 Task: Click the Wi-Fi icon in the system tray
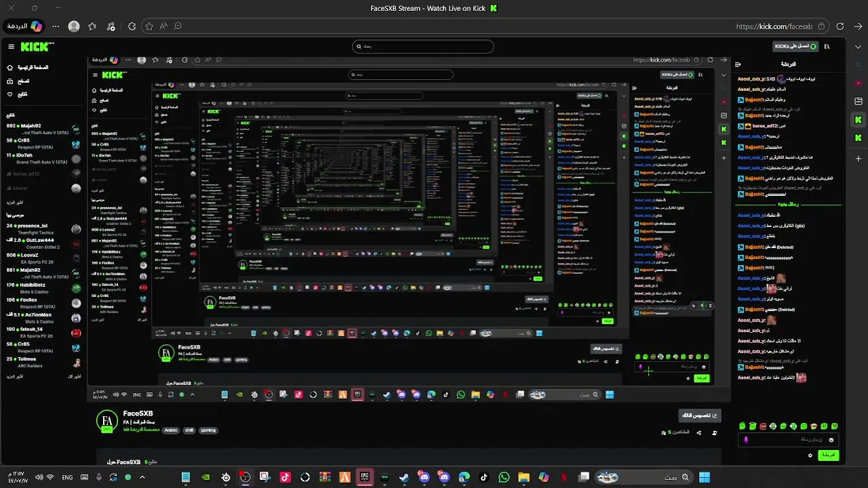tap(50, 477)
